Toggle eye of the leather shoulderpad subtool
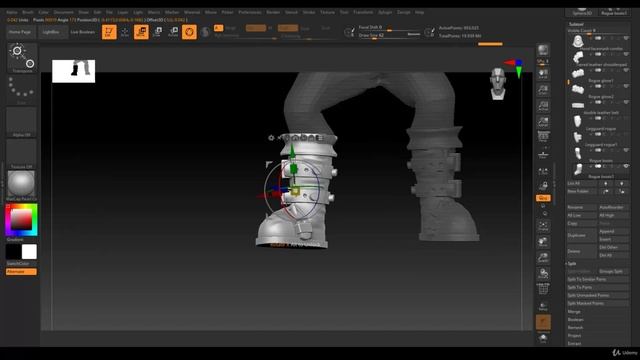Viewport: 640px width, 360px height. point(626,54)
